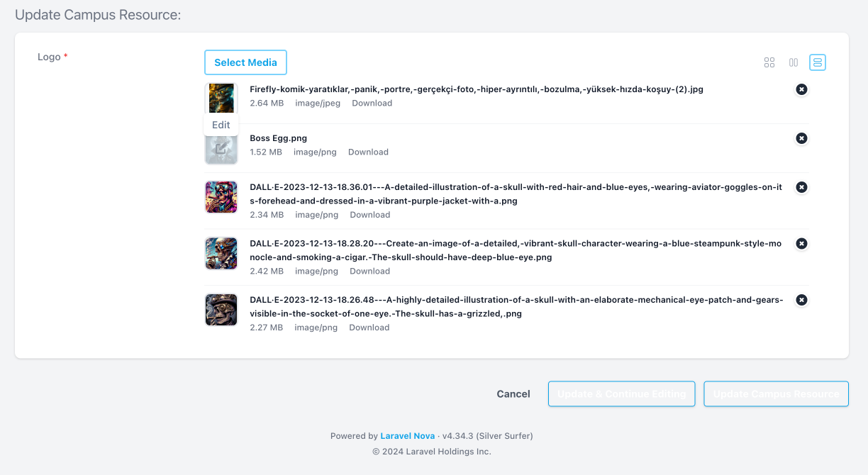The height and width of the screenshot is (475, 868).
Task: Click the edit icon on Boss Egg thumbnail
Action: [x=221, y=149]
